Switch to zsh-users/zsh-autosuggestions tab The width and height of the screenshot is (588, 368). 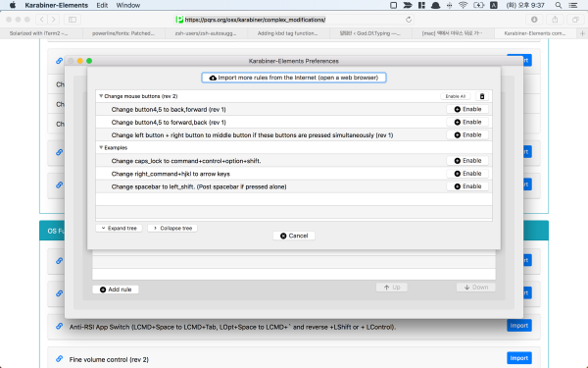point(206,33)
